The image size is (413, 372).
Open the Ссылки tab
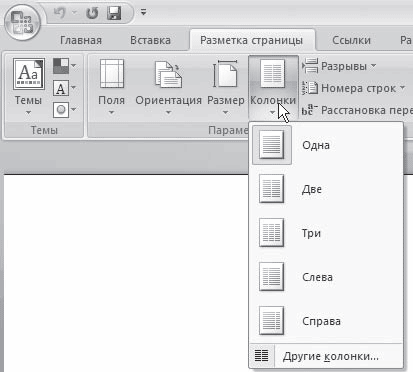click(351, 40)
